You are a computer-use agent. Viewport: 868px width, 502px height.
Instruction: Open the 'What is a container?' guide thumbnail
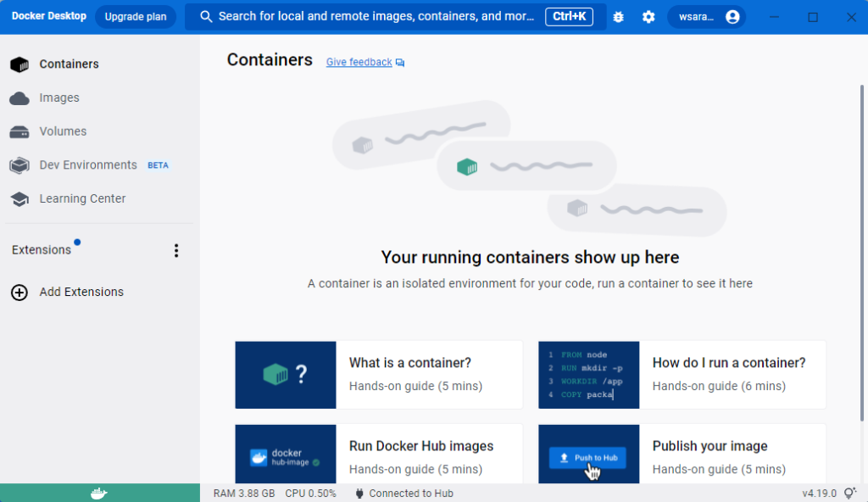point(286,374)
